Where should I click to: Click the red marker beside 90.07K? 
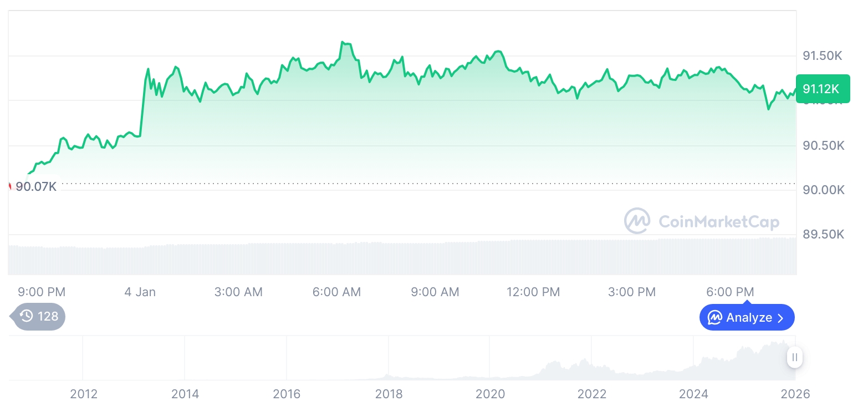click(9, 186)
